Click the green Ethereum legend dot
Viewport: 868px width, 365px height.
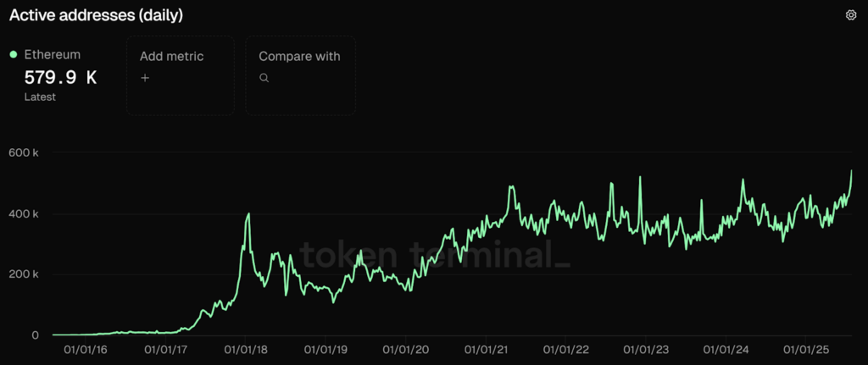pyautogui.click(x=14, y=55)
